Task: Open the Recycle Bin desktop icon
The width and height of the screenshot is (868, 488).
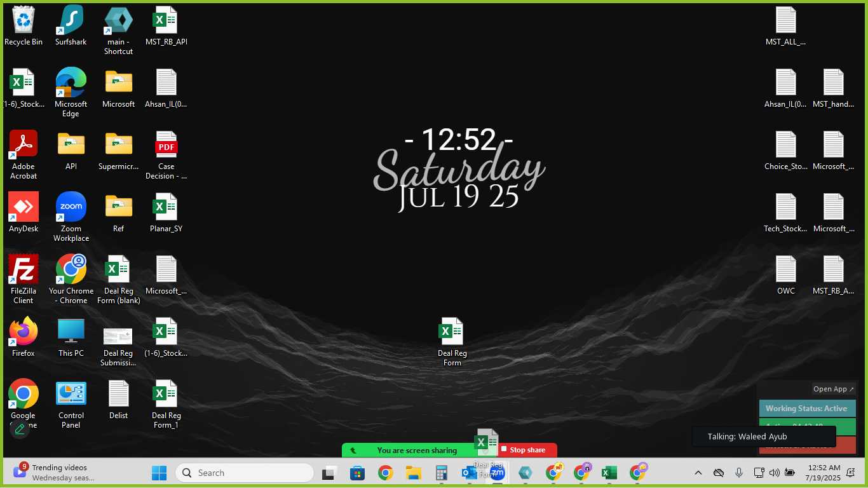Action: tap(24, 26)
